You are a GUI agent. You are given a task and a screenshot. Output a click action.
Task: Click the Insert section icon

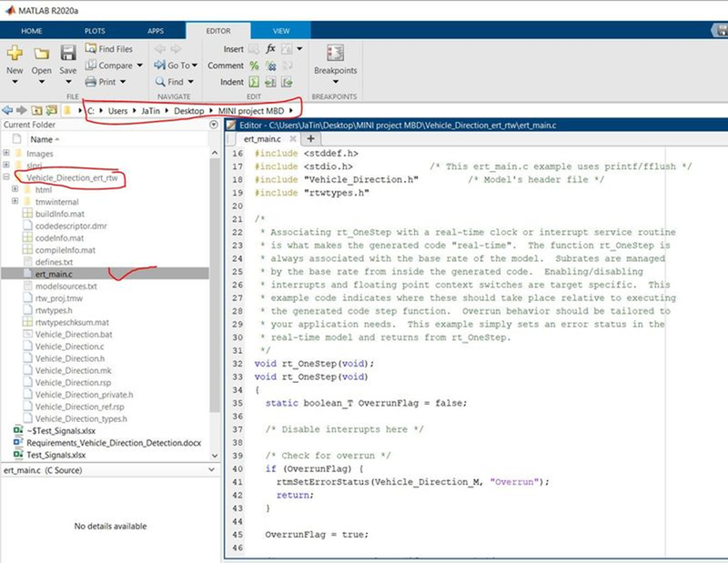[254, 49]
